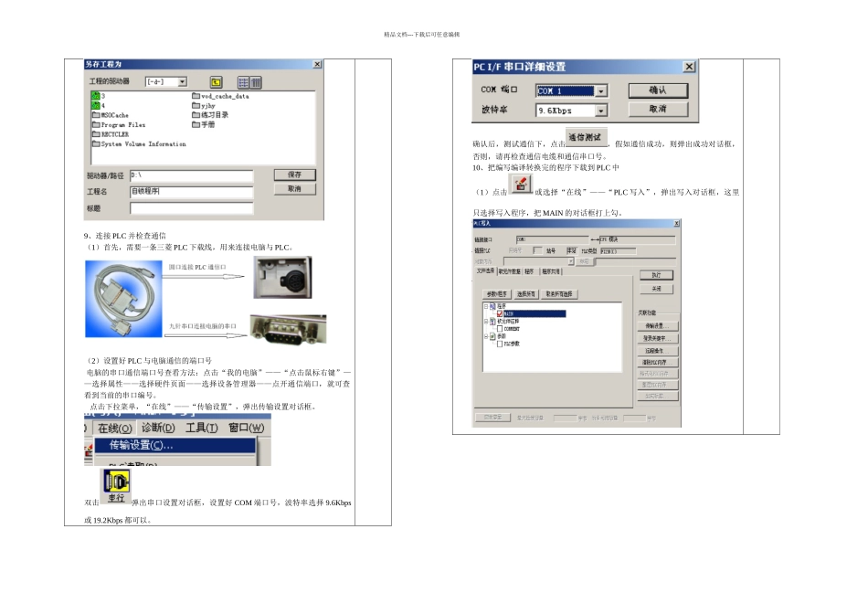Collapse the 参数 tree node
Viewport: 868px width, 614px height.
(x=486, y=336)
